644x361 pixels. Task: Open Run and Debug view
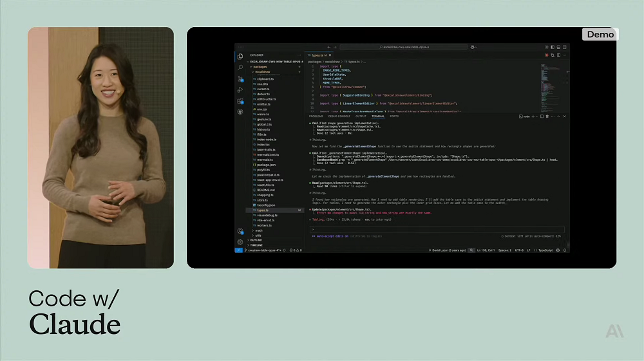[x=240, y=90]
